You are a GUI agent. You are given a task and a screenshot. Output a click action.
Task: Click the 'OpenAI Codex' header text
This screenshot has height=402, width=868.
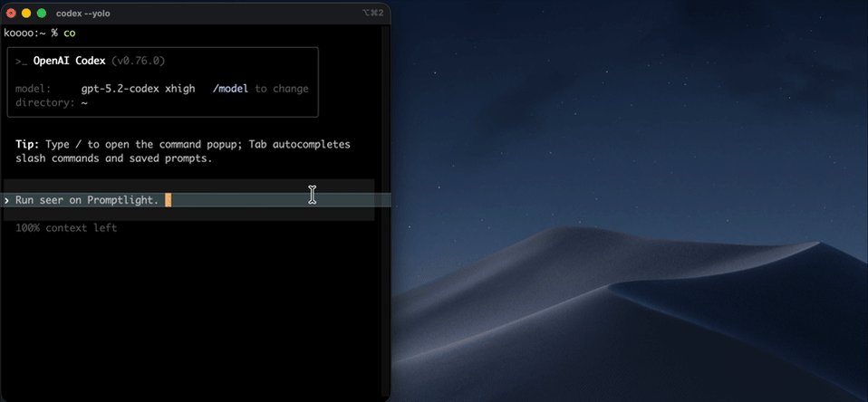[x=69, y=61]
